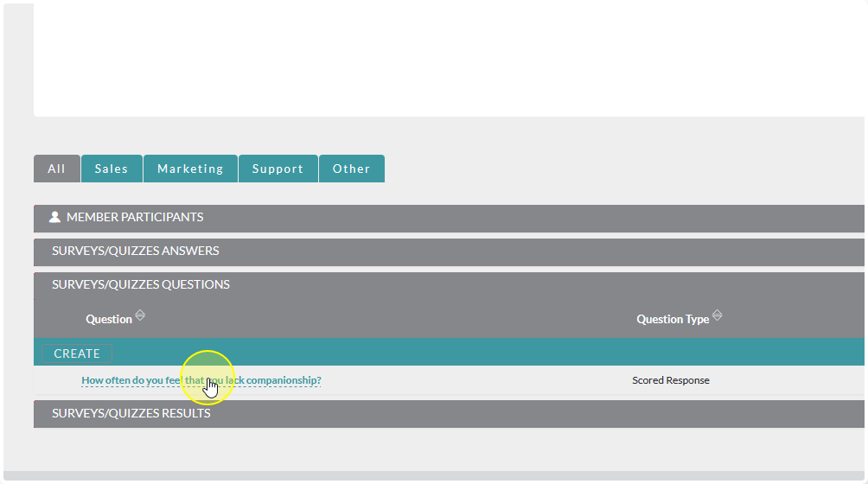Click the Question Type column header label

[672, 320]
